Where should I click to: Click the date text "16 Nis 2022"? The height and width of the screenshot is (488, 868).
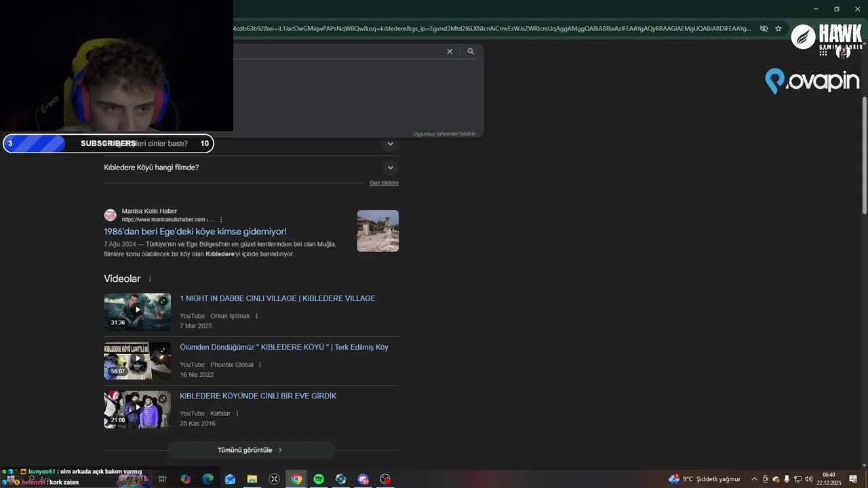click(197, 375)
